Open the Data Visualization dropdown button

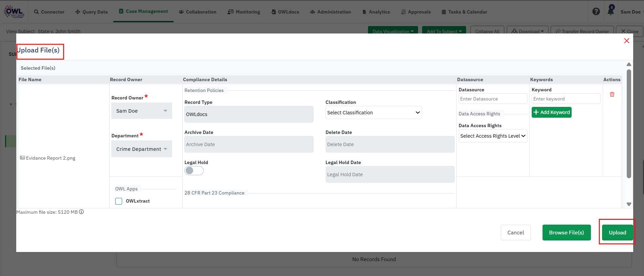[393, 31]
